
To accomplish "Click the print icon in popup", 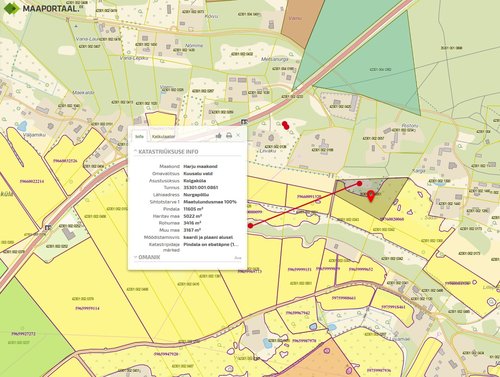I will coord(229,135).
